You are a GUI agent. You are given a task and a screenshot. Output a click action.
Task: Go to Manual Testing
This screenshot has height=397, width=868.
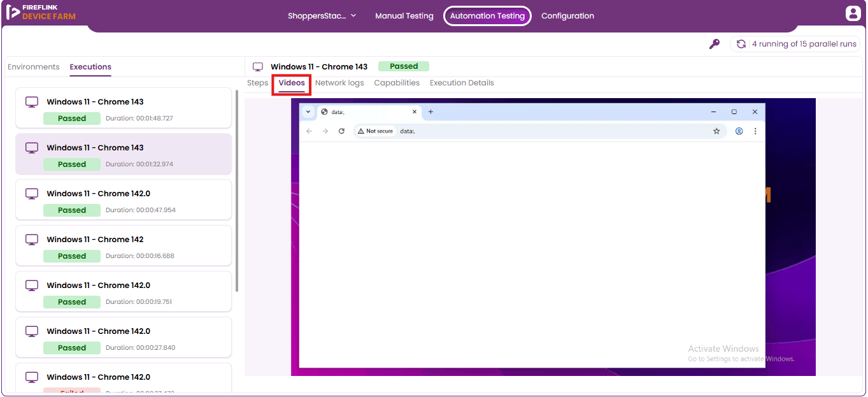coord(404,16)
